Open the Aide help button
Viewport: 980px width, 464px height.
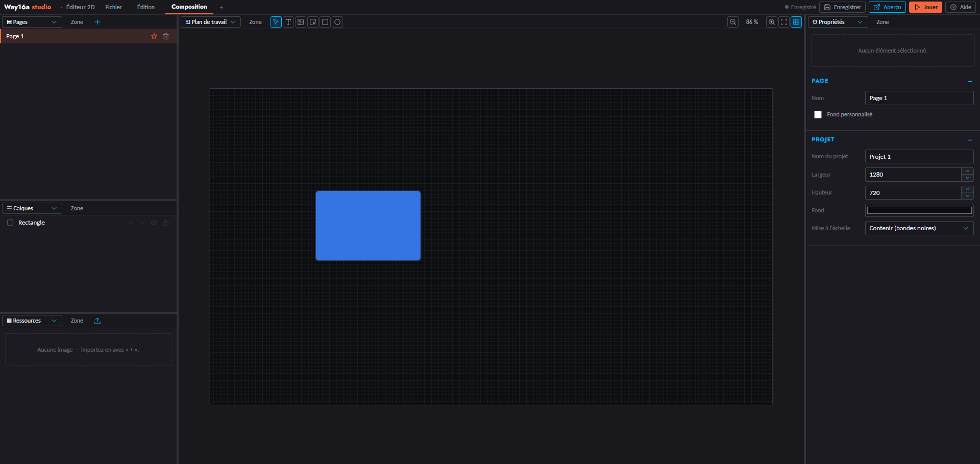961,7
